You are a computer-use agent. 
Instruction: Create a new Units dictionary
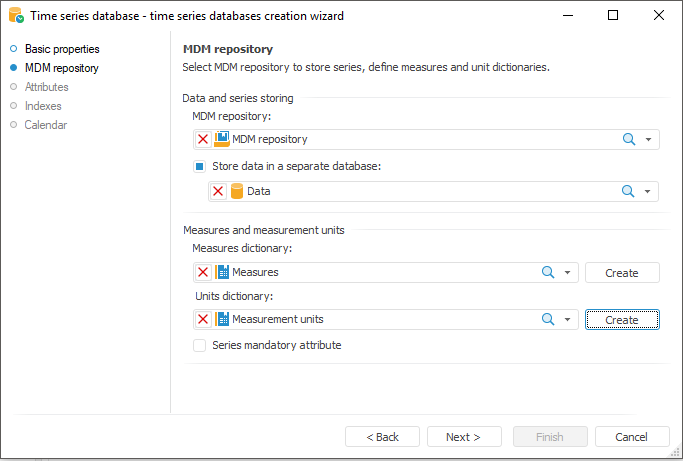click(x=621, y=319)
